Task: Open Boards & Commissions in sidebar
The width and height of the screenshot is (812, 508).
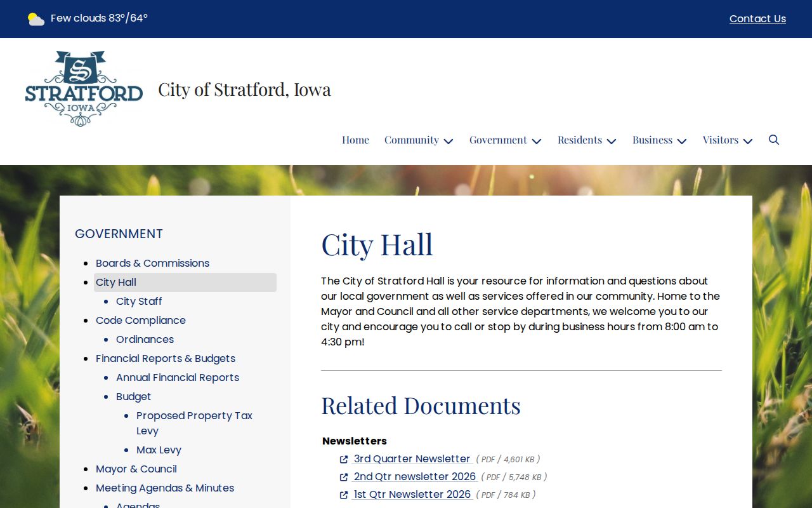Action: 152,263
